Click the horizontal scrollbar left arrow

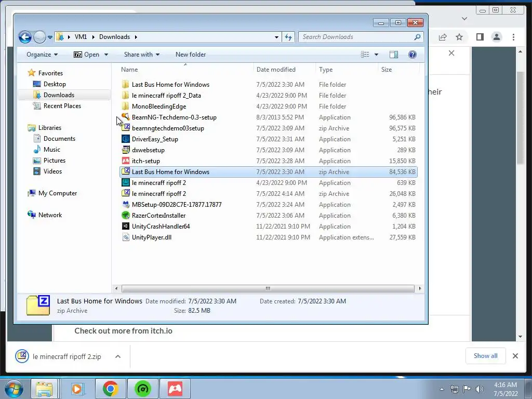click(x=116, y=288)
